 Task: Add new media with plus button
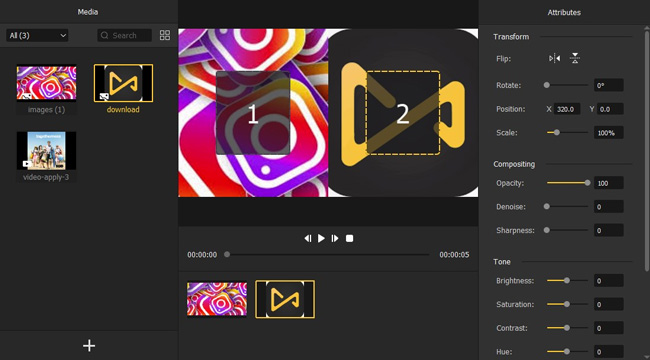coord(89,345)
